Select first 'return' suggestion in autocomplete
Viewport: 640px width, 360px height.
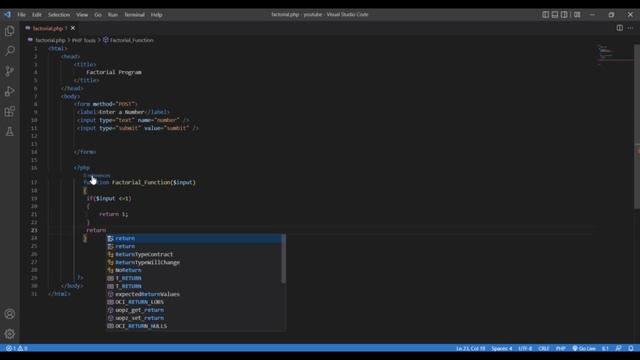tap(194, 238)
